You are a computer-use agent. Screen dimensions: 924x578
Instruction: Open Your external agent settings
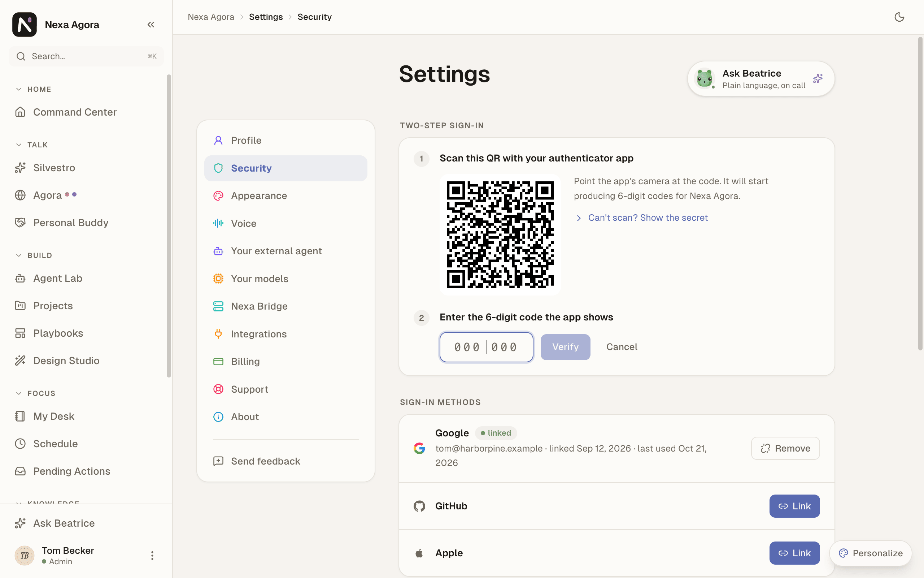(x=286, y=251)
